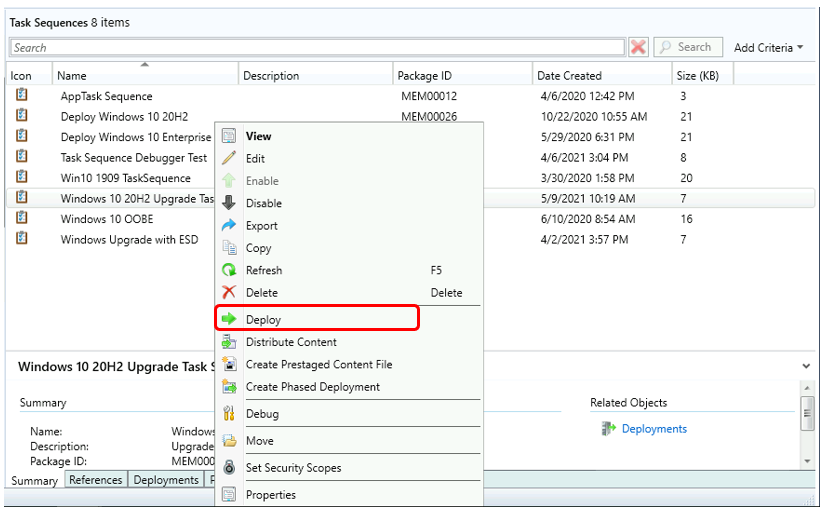Select the Win10 1909 TaskSequence name

(126, 178)
